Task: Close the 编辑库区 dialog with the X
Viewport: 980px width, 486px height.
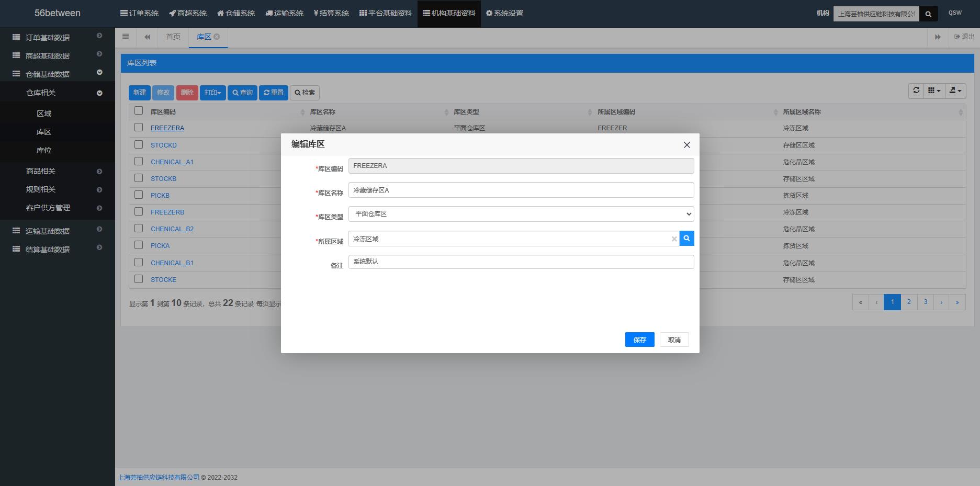Action: click(x=687, y=145)
